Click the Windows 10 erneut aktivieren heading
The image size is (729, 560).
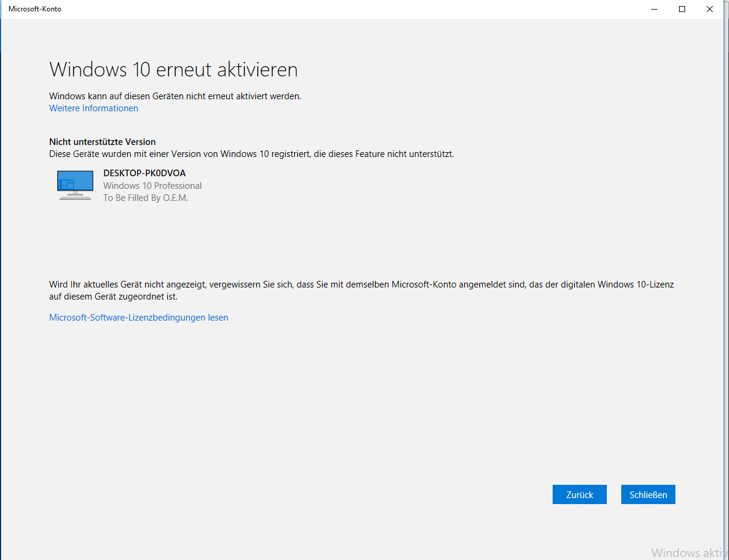coord(173,70)
